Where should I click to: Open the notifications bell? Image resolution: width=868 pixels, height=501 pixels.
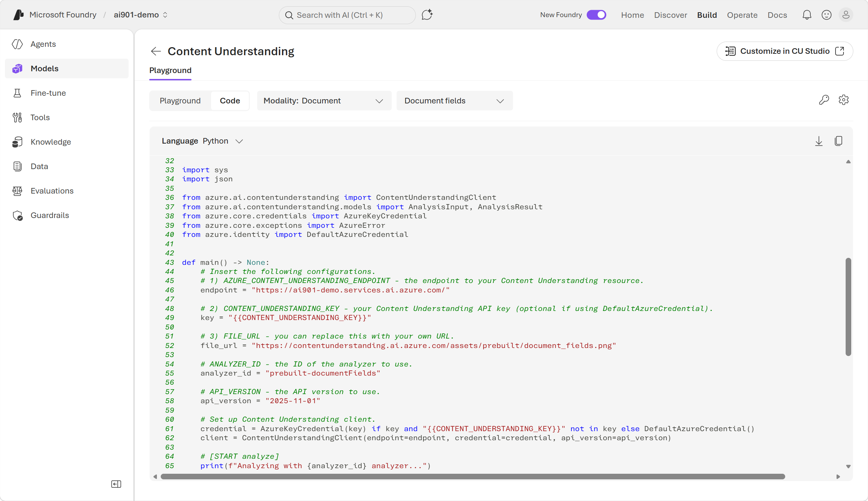(807, 15)
